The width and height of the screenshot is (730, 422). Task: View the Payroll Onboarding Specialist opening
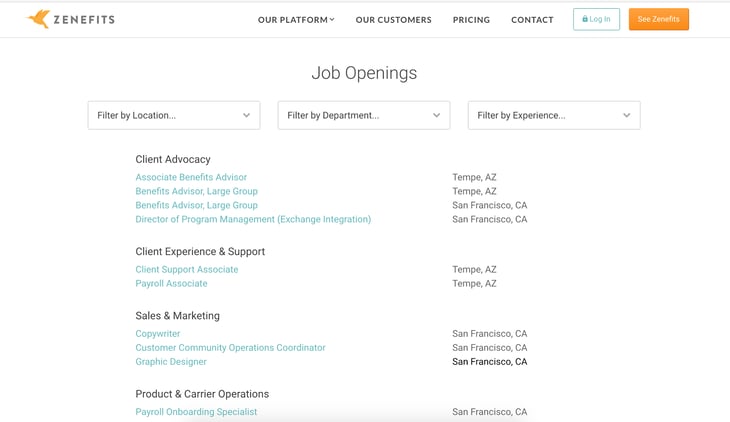(196, 412)
